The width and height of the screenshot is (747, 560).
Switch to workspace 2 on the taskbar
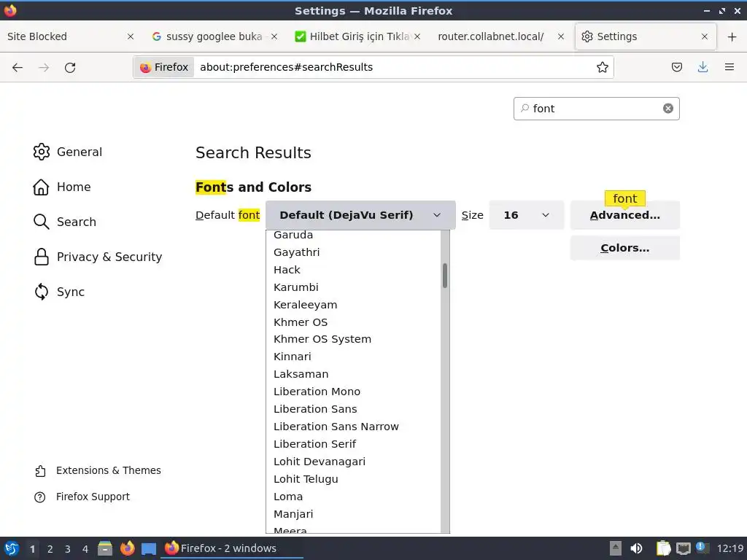tap(50, 549)
